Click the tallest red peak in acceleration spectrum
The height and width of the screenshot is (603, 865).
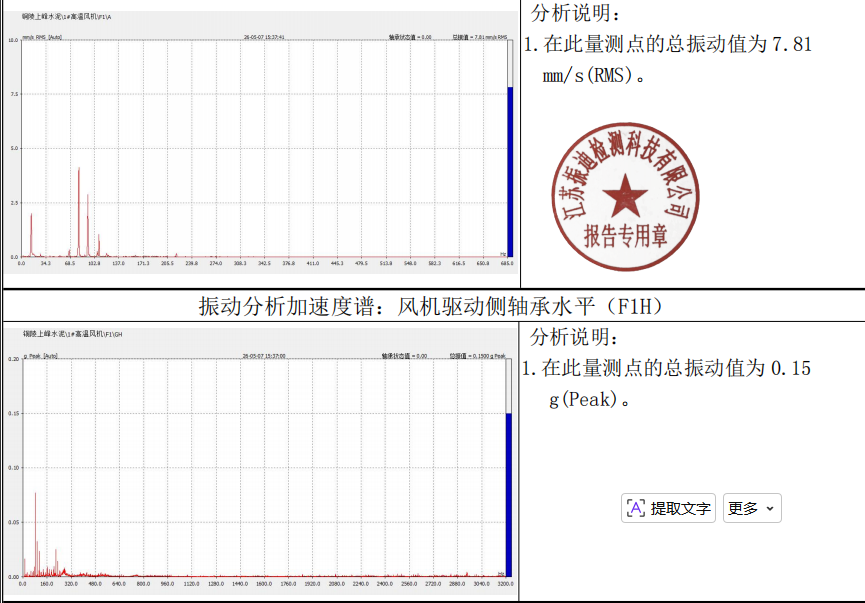click(x=36, y=534)
